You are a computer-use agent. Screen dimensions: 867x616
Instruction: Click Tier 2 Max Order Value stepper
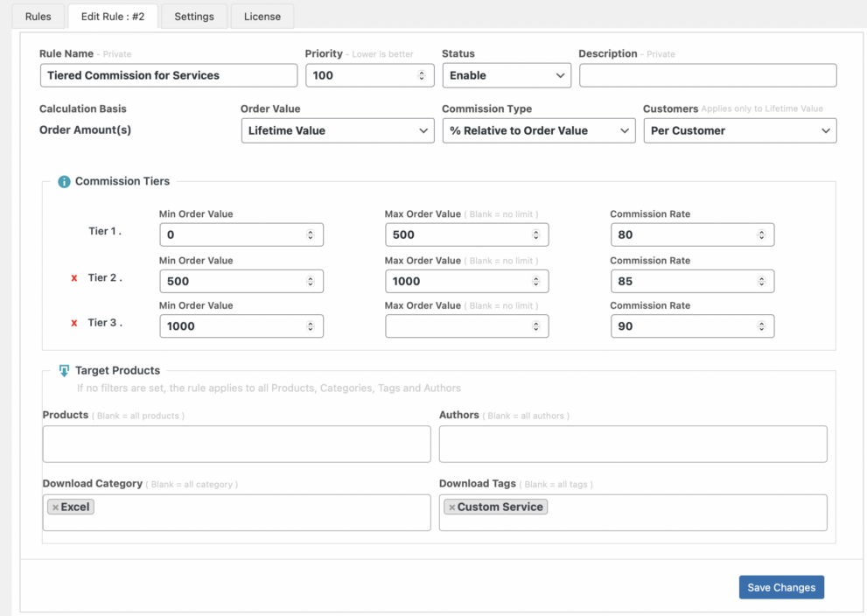tap(536, 281)
